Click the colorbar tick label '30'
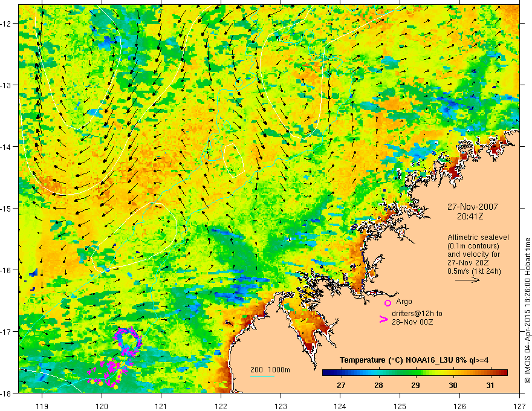532x411 pixels. 453,385
